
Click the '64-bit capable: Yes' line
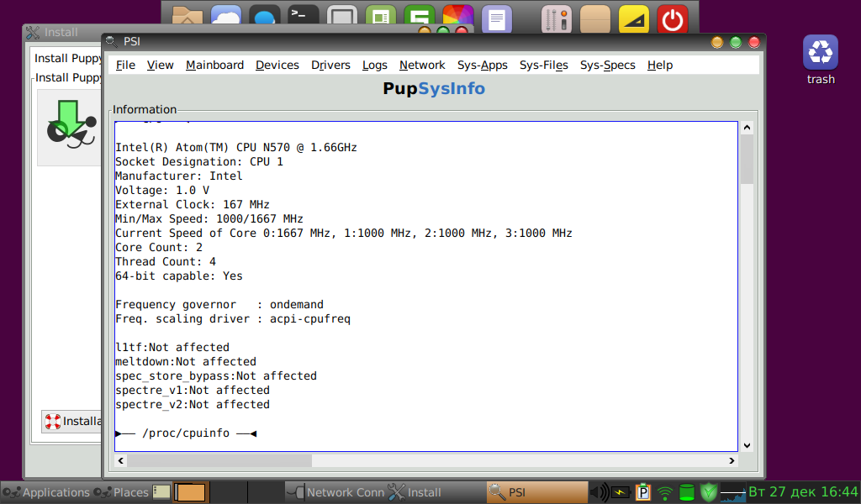point(178,276)
